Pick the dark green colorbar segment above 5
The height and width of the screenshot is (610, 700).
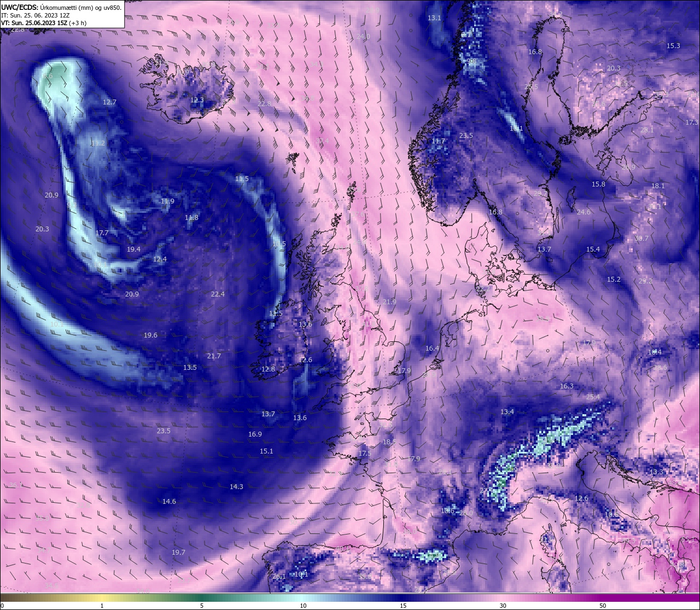point(202,597)
